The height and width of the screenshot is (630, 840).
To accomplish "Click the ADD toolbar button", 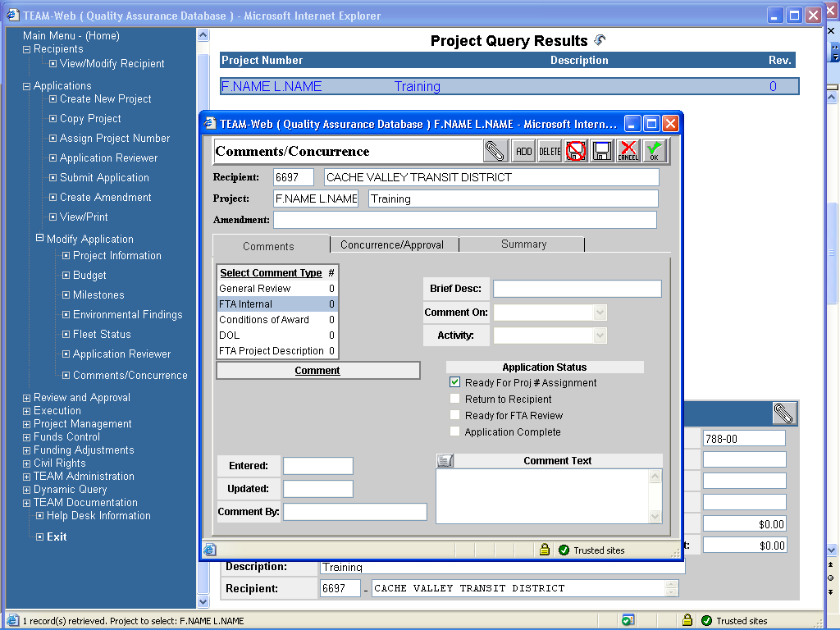I will pyautogui.click(x=523, y=151).
